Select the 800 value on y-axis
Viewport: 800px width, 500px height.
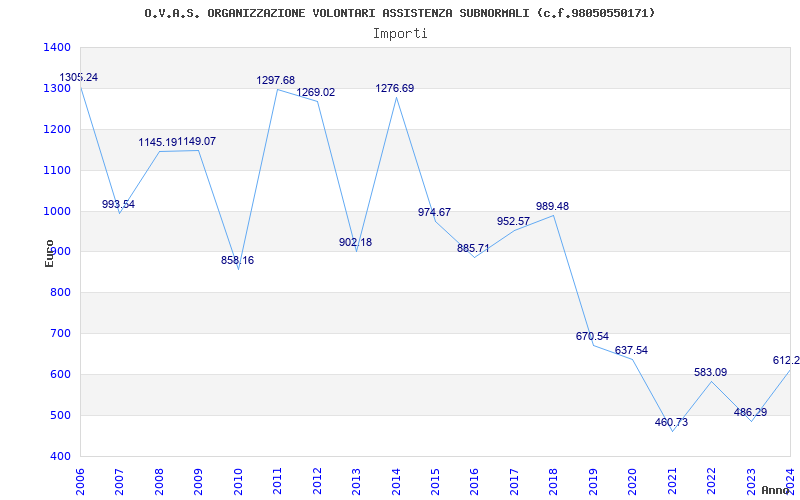coord(60,293)
